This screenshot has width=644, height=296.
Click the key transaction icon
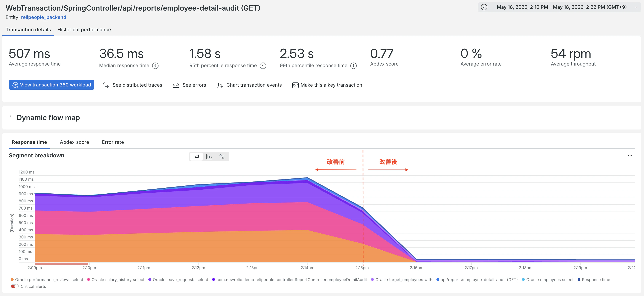coord(295,85)
